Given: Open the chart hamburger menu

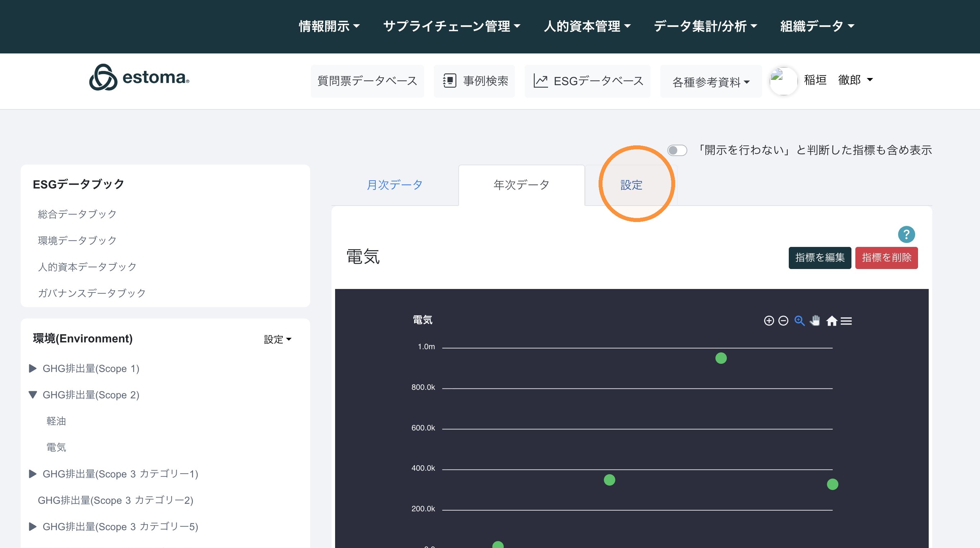Looking at the screenshot, I should [x=846, y=321].
